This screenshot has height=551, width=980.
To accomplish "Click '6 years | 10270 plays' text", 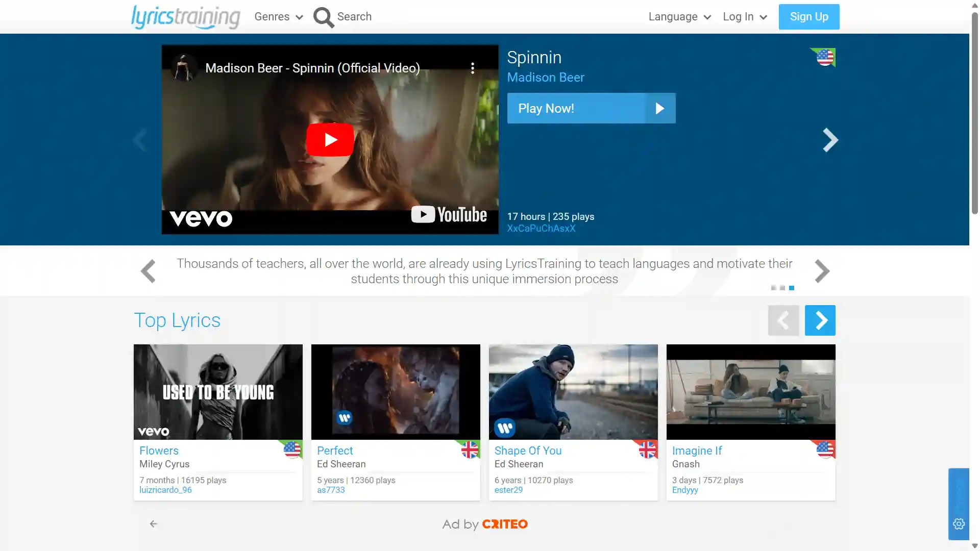I will click(533, 481).
